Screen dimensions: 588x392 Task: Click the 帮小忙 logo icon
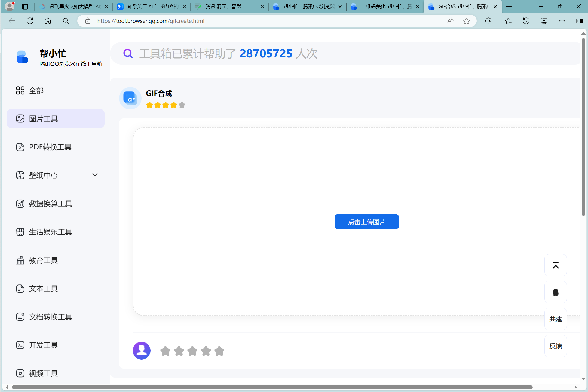click(22, 57)
